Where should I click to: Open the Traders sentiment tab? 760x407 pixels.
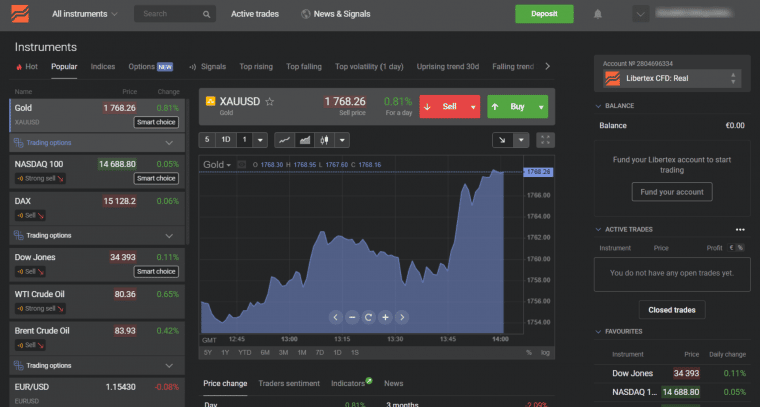tap(289, 383)
